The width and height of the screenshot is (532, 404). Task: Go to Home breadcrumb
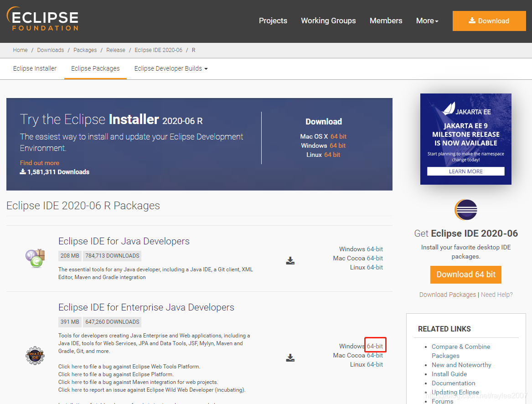coord(21,50)
